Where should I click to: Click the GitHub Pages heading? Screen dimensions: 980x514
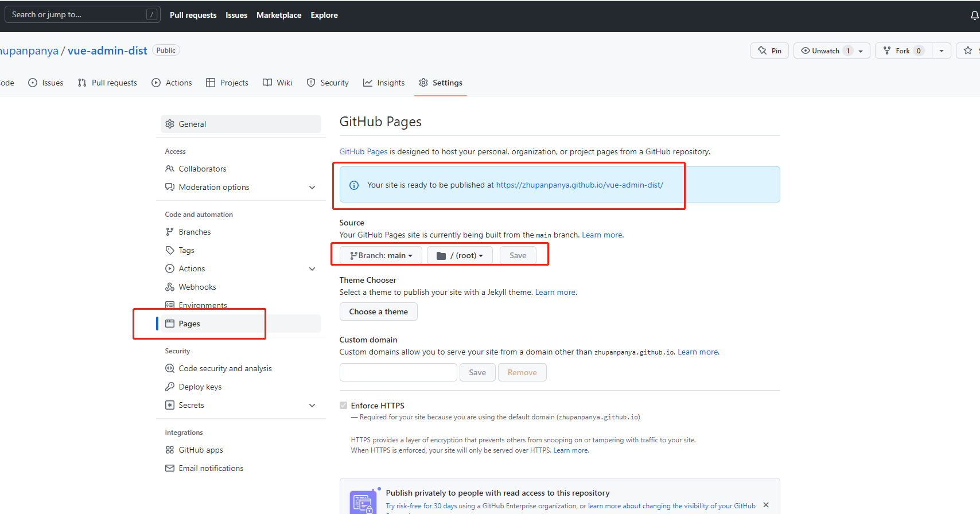click(380, 122)
